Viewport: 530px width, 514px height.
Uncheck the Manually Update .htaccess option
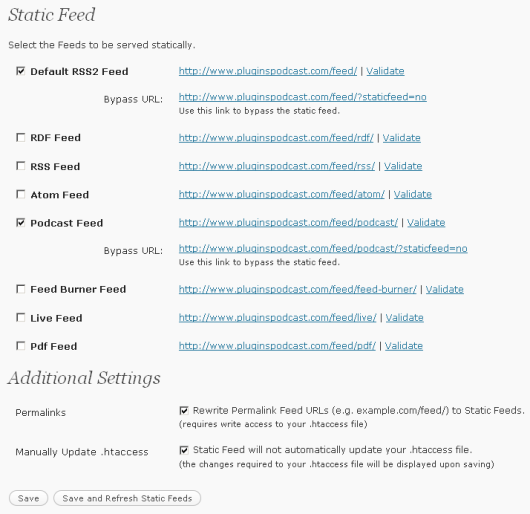pos(184,450)
